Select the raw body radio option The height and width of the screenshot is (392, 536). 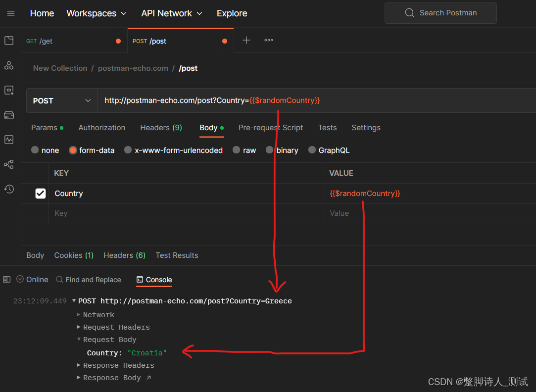tap(237, 150)
